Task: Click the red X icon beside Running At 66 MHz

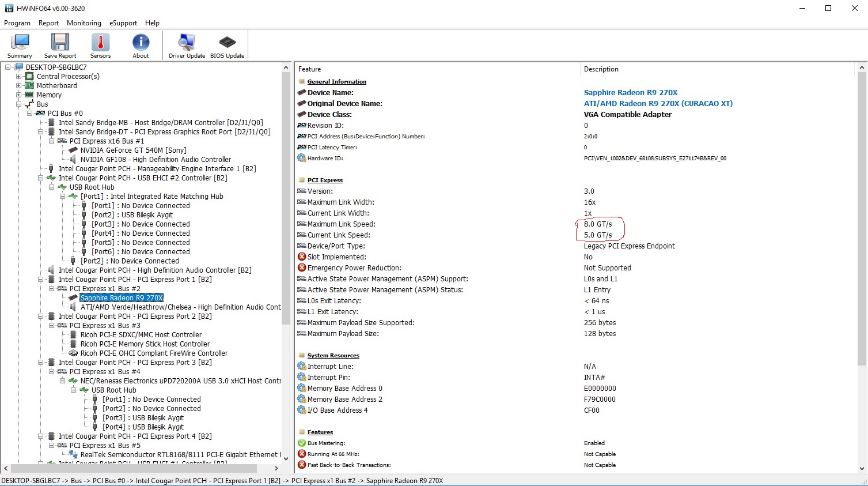Action: [302, 454]
